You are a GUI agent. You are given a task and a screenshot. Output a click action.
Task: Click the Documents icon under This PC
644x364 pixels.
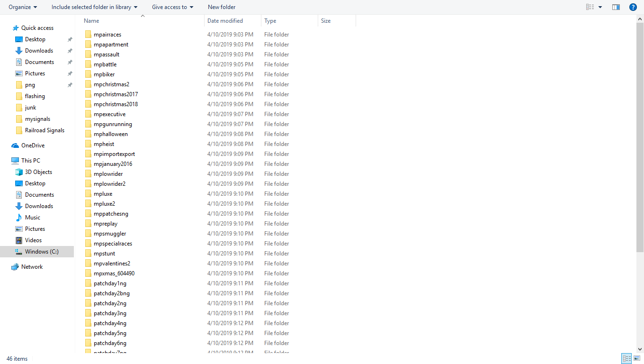click(19, 195)
